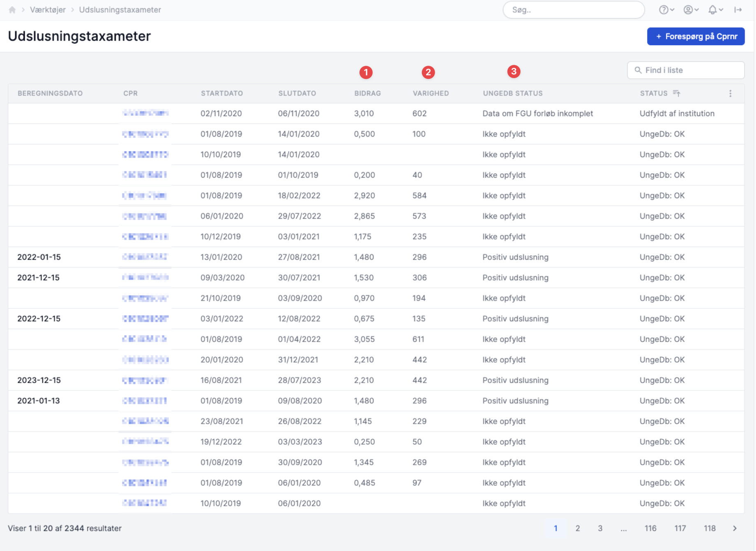This screenshot has height=551, width=756.
Task: Open the notifications bell icon
Action: [x=712, y=10]
